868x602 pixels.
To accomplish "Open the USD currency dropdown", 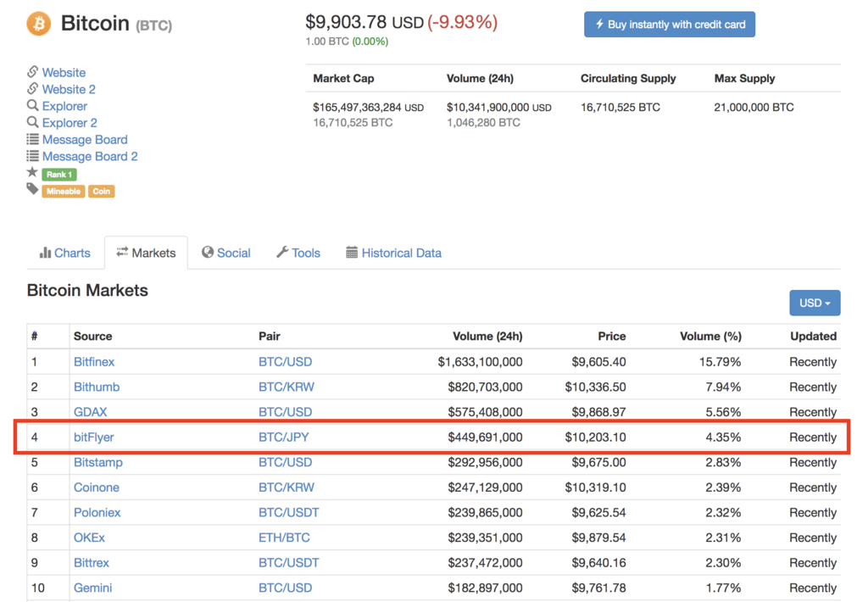I will pos(815,303).
